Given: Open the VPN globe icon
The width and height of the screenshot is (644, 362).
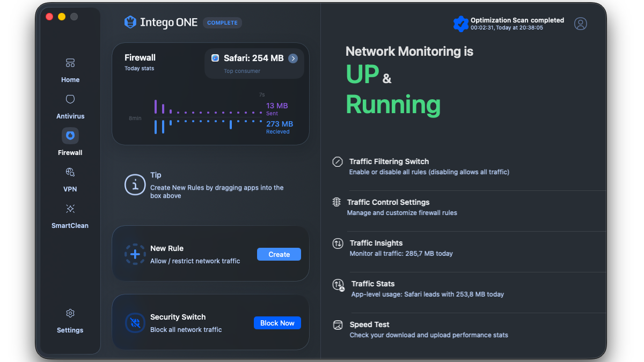Looking at the screenshot, I should (x=70, y=172).
